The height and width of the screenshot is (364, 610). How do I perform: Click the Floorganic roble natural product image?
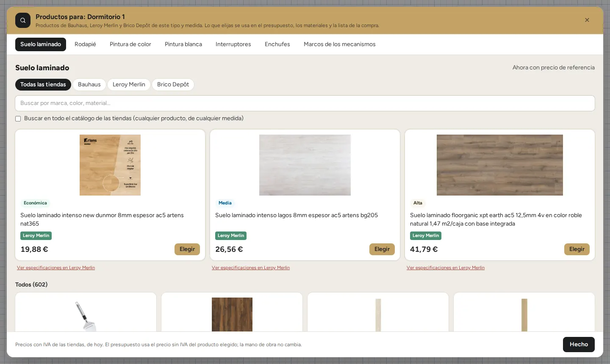point(500,165)
